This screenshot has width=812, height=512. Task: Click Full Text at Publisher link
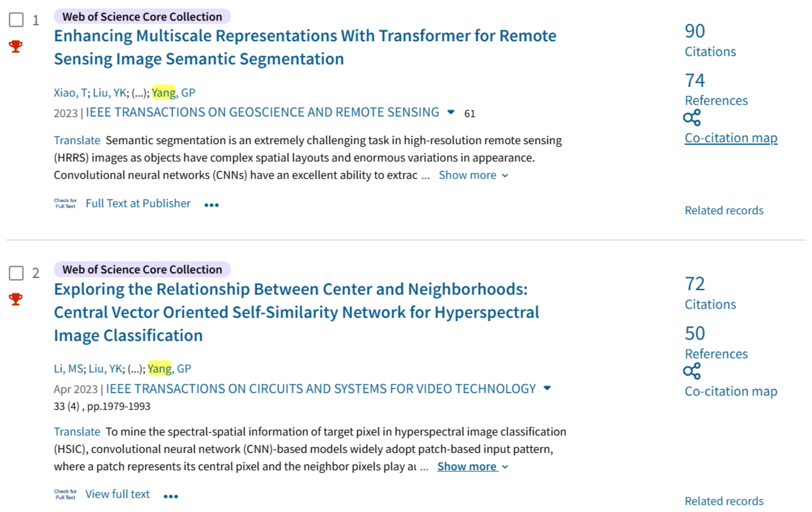(x=138, y=203)
